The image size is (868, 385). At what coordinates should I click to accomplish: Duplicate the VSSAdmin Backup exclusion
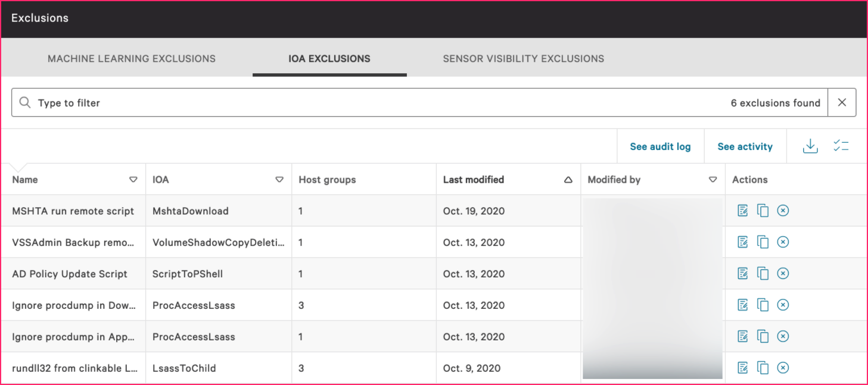click(x=763, y=242)
